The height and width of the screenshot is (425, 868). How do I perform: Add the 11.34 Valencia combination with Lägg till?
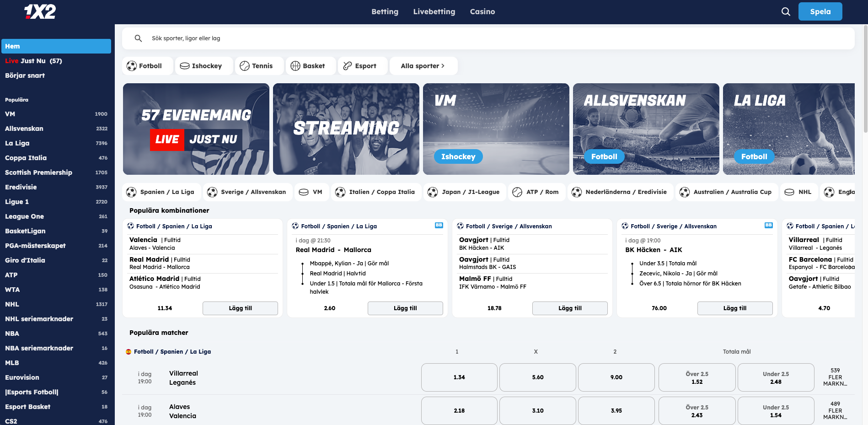[240, 308]
